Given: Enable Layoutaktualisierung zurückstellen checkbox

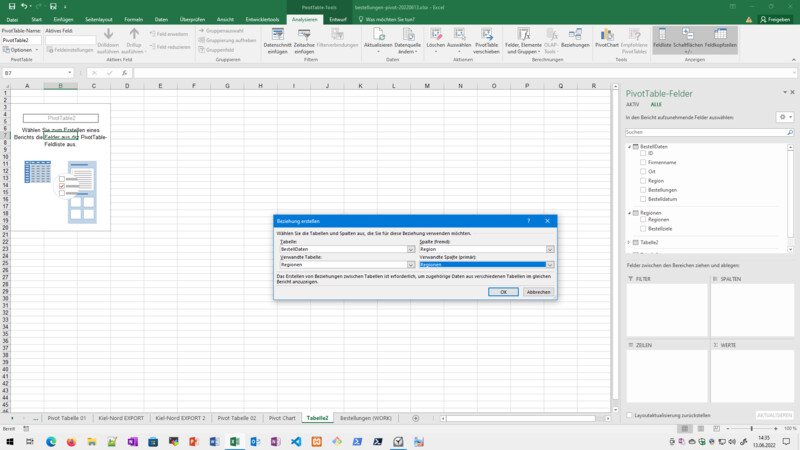Looking at the screenshot, I should tap(629, 415).
